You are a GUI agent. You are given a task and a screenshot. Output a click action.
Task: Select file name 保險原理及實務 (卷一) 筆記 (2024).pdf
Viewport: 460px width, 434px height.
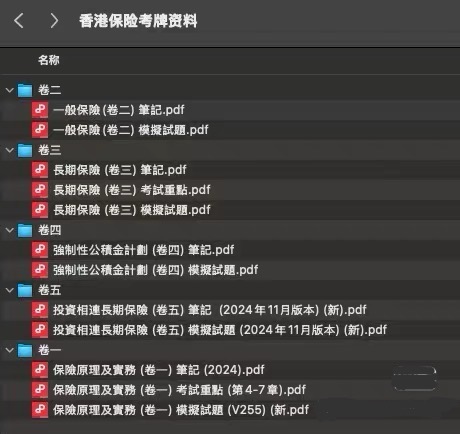click(159, 370)
